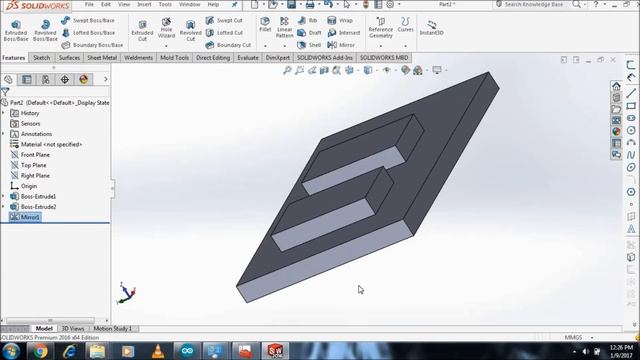Open the Motion Study 1 tab

[113, 329]
